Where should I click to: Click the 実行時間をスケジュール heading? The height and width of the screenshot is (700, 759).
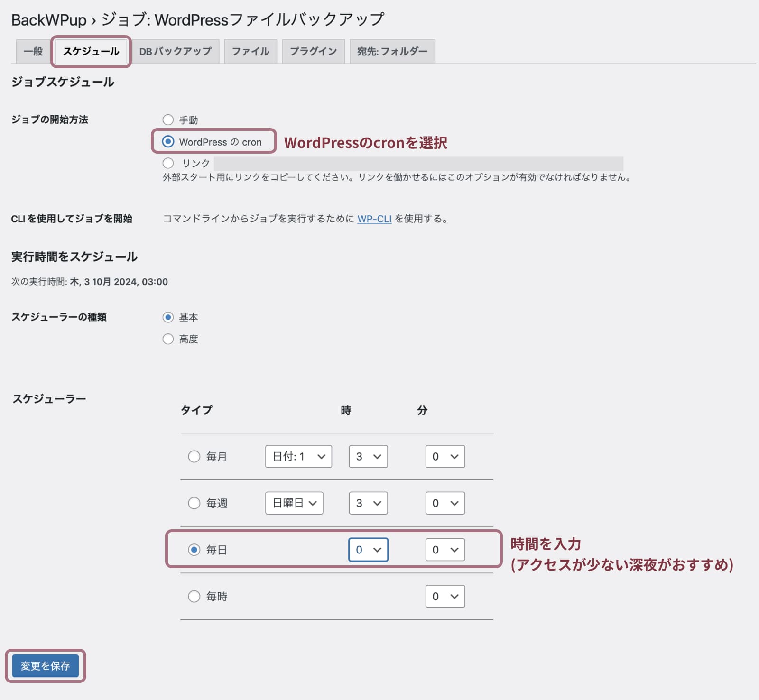pyautogui.click(x=74, y=257)
